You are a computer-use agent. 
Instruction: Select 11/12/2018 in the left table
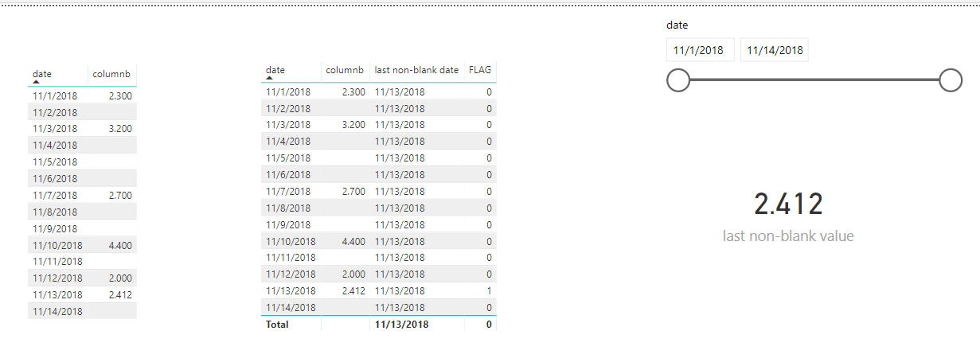tap(57, 278)
